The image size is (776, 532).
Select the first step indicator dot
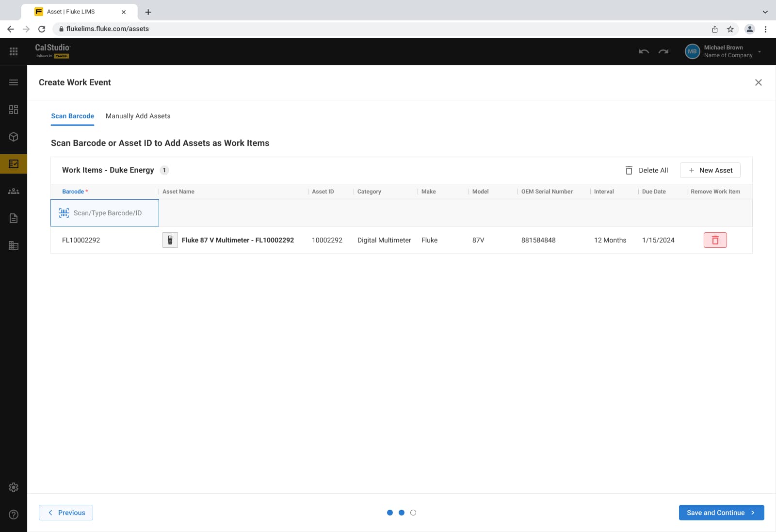pyautogui.click(x=390, y=513)
